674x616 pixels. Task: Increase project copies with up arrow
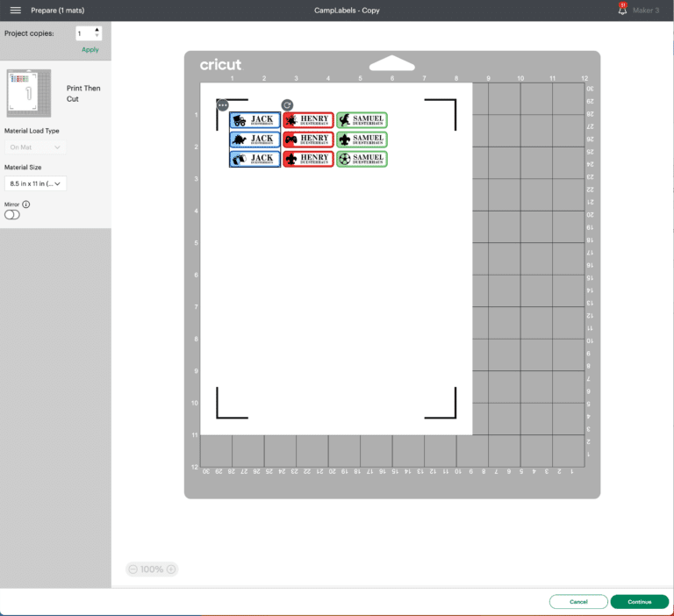[97, 30]
